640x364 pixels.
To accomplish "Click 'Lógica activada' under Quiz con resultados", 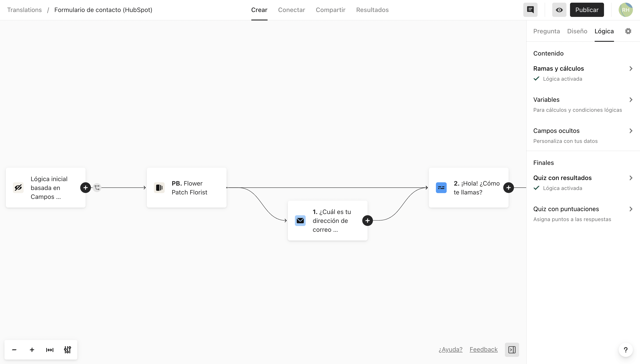I will point(562,188).
